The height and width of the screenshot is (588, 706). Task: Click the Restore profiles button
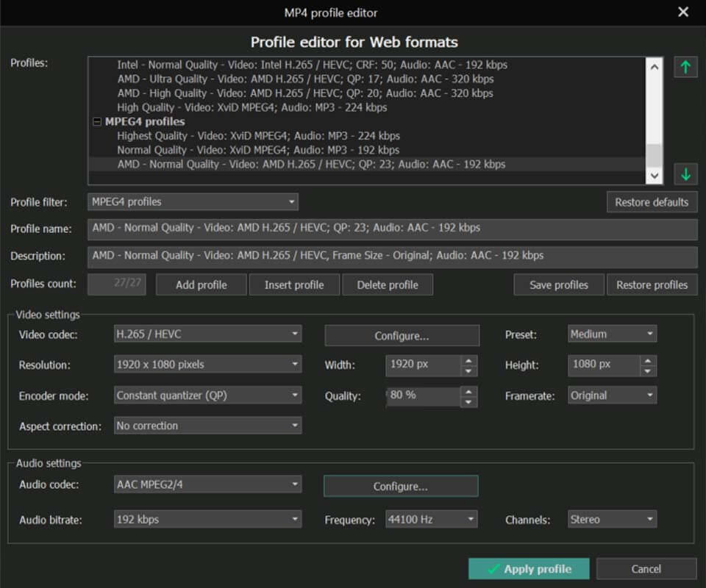(652, 284)
